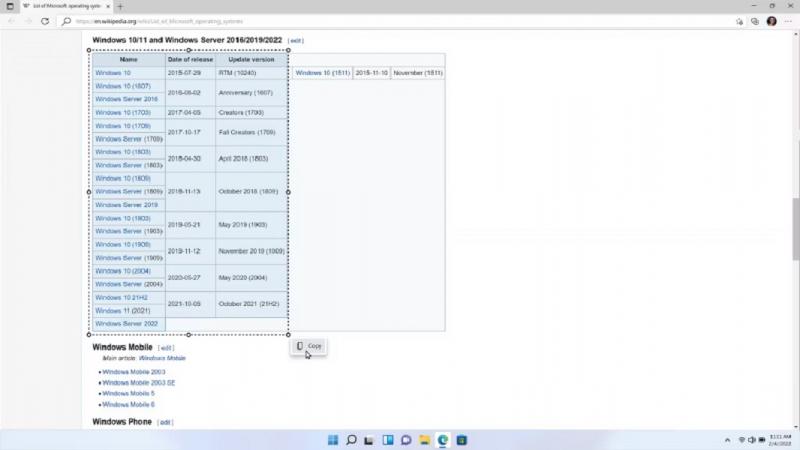Open the Windows Server 2016 link
This screenshot has width=800, height=450.
tap(127, 99)
